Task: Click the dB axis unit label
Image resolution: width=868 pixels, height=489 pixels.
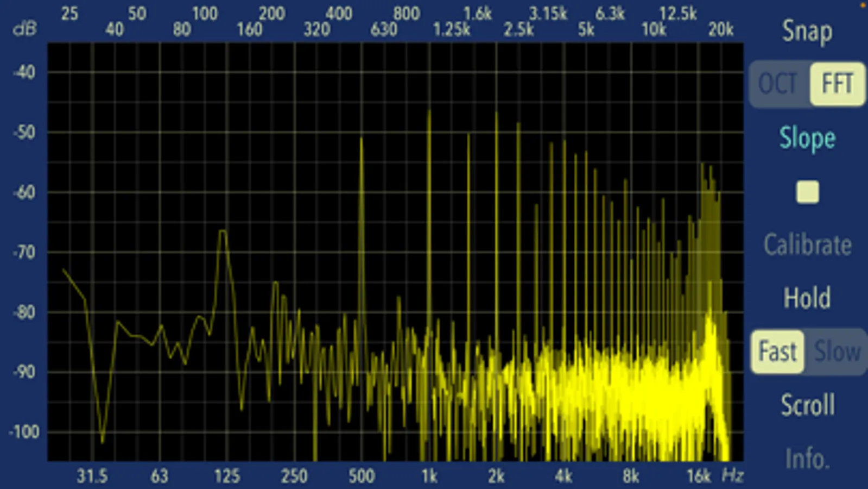Action: click(24, 29)
